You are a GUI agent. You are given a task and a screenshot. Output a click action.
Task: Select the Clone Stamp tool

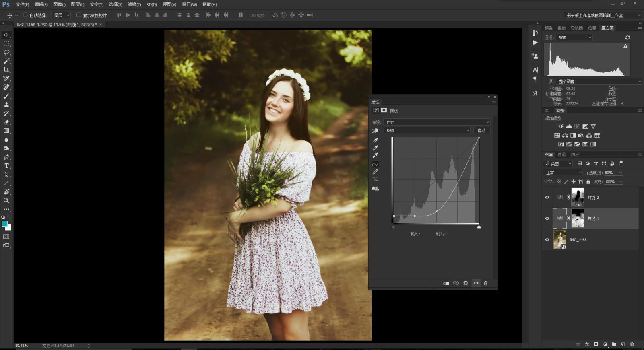6,105
